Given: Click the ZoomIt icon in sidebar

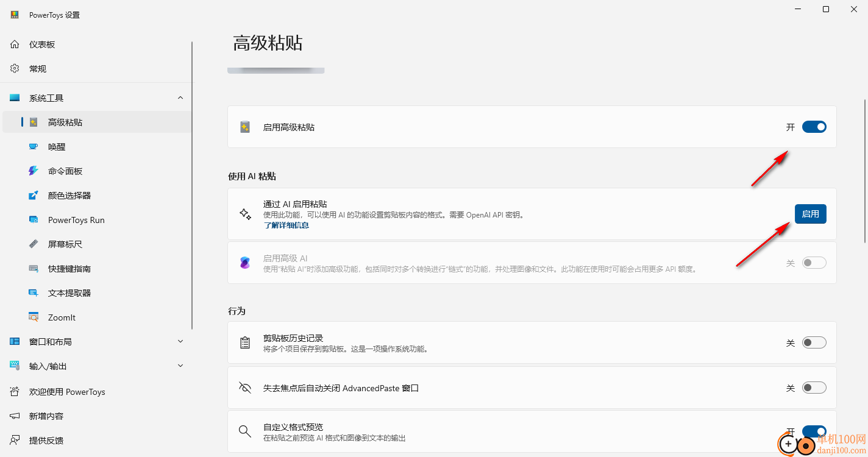Looking at the screenshot, I should pos(34,317).
